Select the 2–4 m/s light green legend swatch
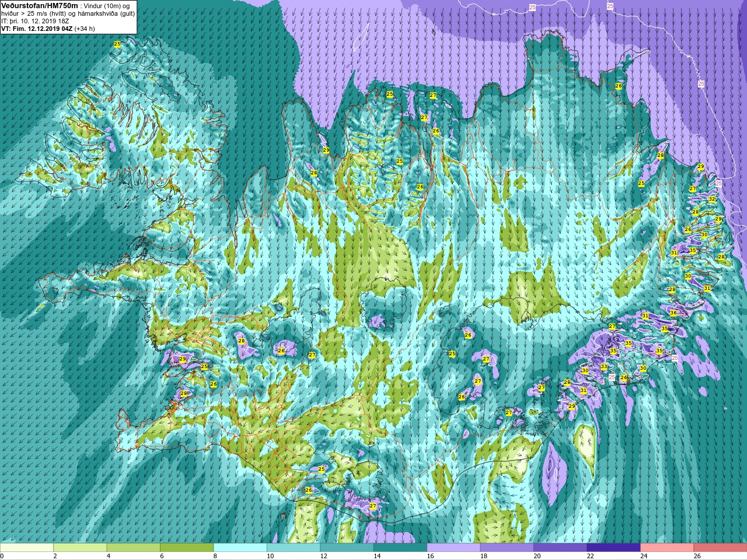Viewport: 747px width, 560px height. 80,548
